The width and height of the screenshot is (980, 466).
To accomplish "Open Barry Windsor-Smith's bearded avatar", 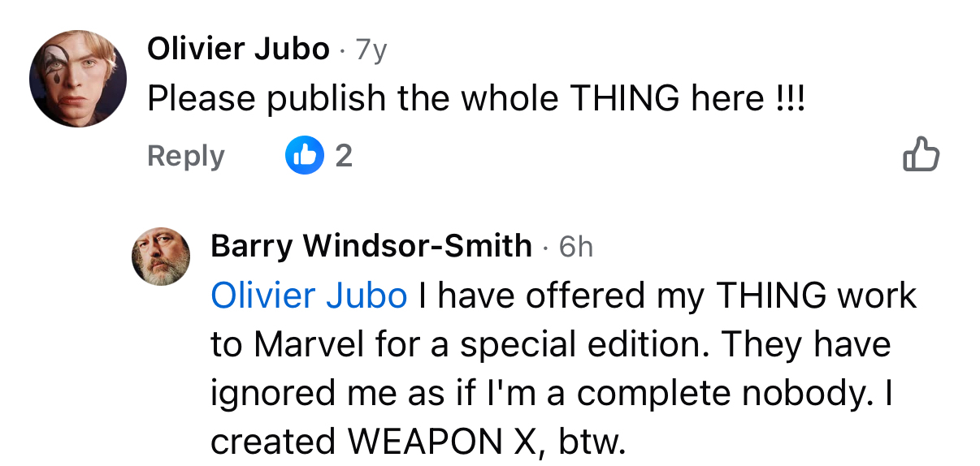I will [x=161, y=257].
